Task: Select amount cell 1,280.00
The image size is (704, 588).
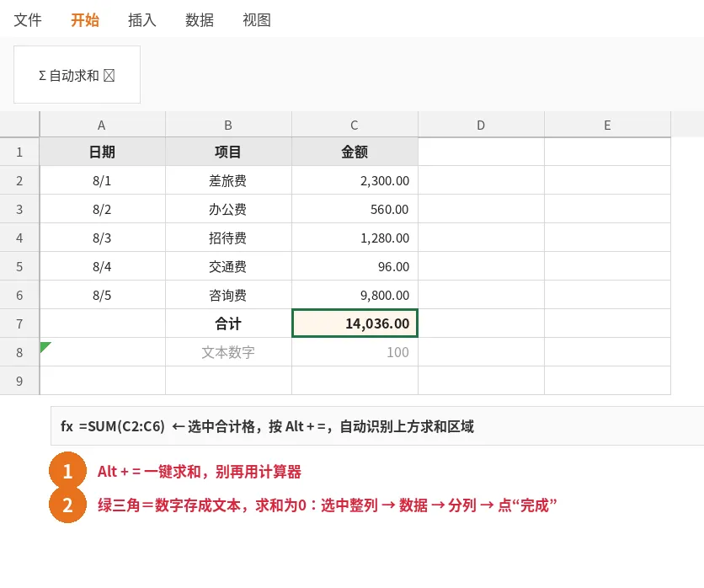Action: (355, 238)
